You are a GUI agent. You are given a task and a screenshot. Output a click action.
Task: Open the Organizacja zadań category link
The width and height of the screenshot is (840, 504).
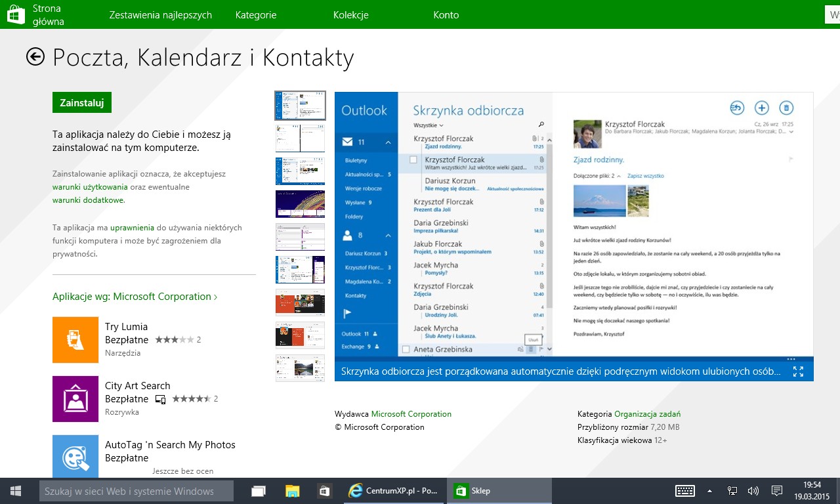pos(647,414)
